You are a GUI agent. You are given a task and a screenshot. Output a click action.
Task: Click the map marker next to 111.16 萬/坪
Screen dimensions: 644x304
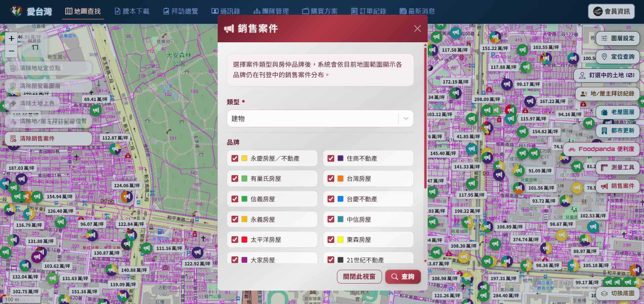146,248
